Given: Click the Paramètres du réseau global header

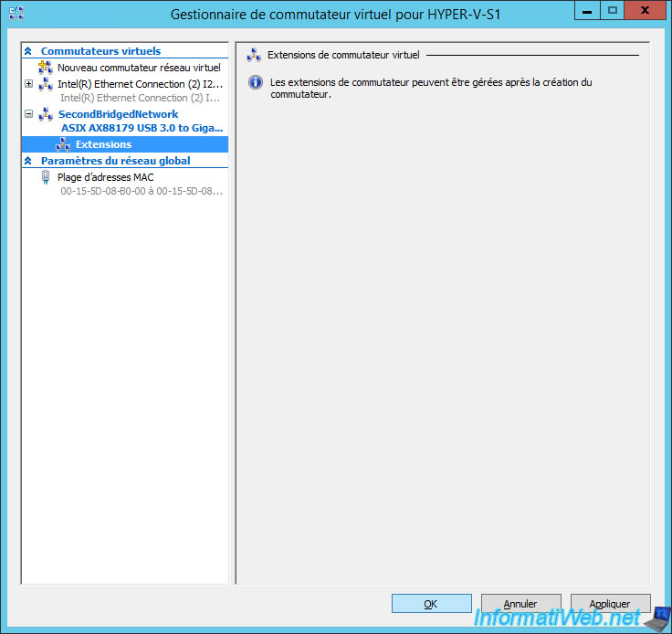Looking at the screenshot, I should pyautogui.click(x=116, y=161).
